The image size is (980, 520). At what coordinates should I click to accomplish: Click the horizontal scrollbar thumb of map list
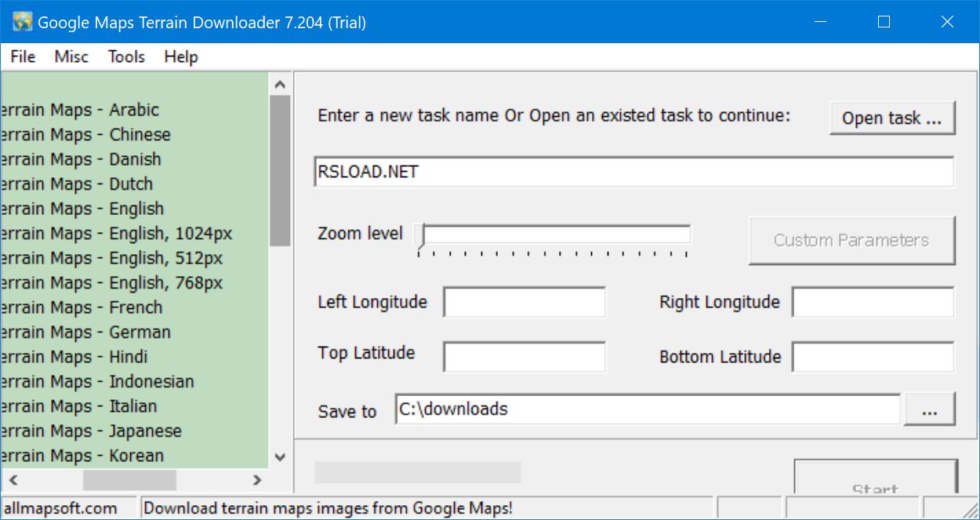[x=129, y=480]
